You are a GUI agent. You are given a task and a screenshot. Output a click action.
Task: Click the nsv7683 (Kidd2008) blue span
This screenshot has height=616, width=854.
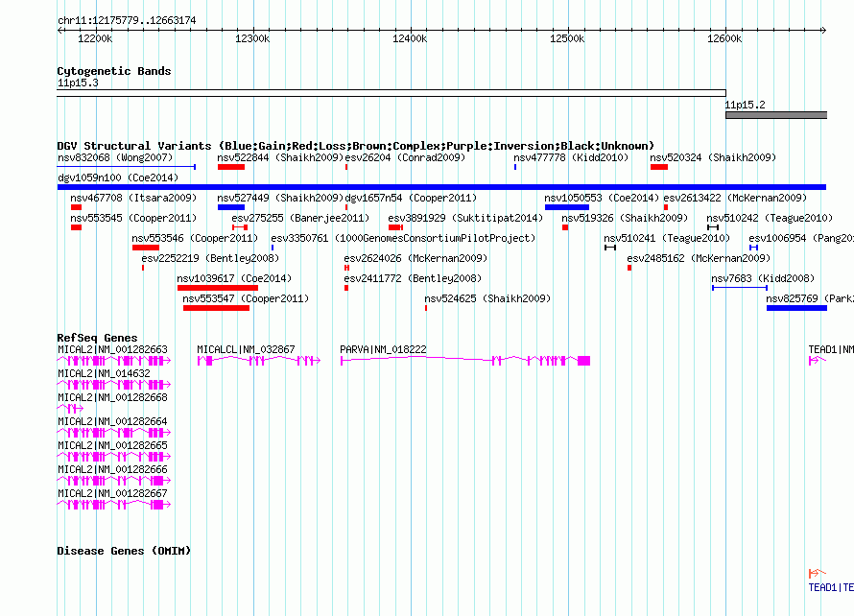coord(740,288)
